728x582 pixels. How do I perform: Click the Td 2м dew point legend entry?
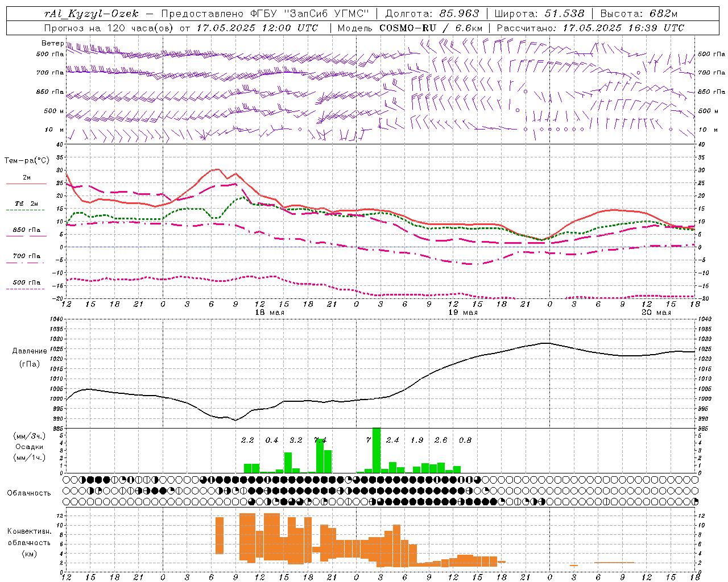(27, 203)
